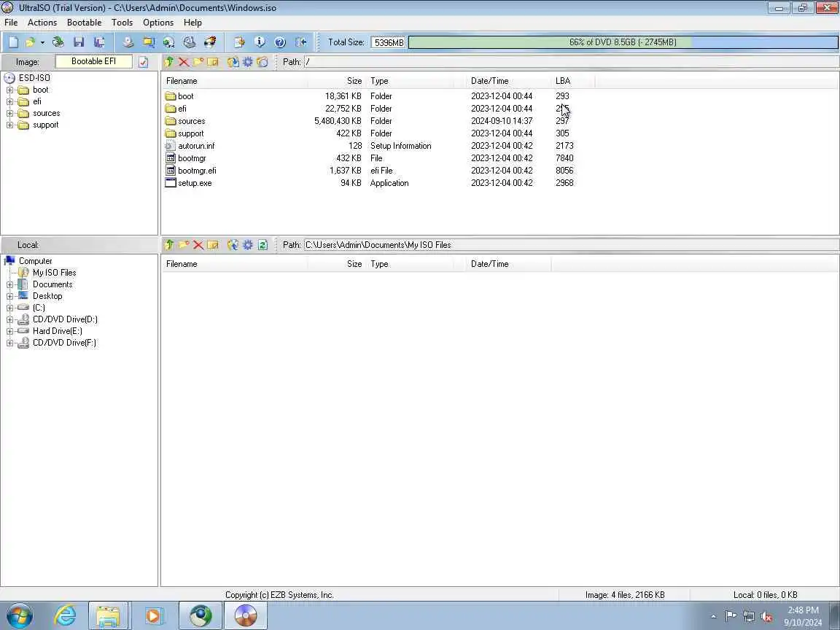Viewport: 840px width, 630px height.
Task: Click the 66% of DVD 8.5GB capacity bar
Action: pyautogui.click(x=623, y=42)
